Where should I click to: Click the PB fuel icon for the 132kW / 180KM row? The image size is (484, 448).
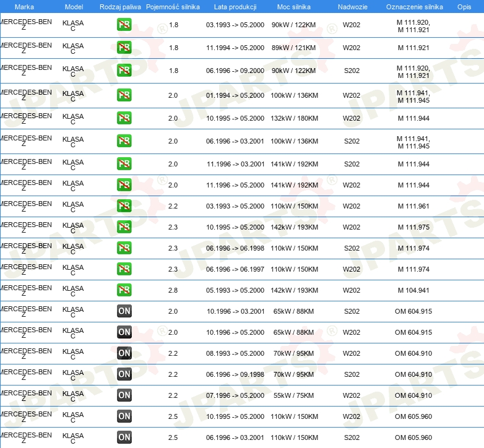124,118
